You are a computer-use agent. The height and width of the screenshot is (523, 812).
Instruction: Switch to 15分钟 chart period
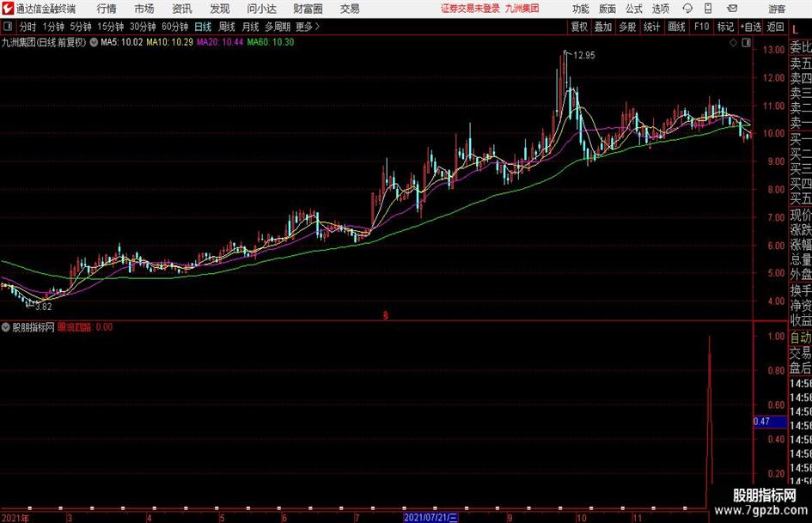(x=110, y=27)
